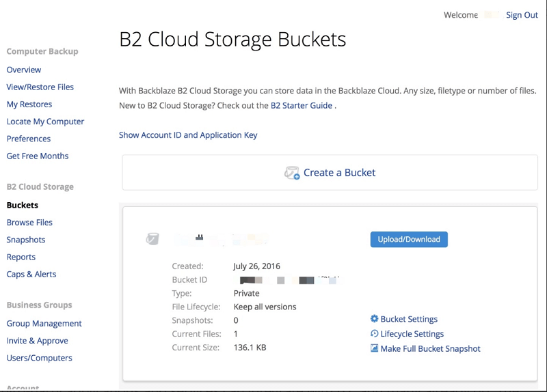
Task: Click the Computer Backup section header
Action: [x=42, y=52]
